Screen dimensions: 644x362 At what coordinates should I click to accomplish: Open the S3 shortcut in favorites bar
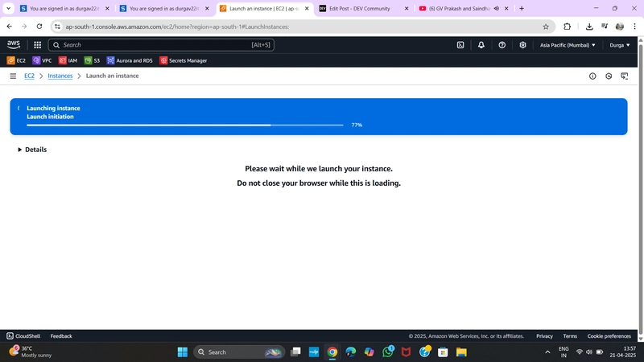point(92,60)
